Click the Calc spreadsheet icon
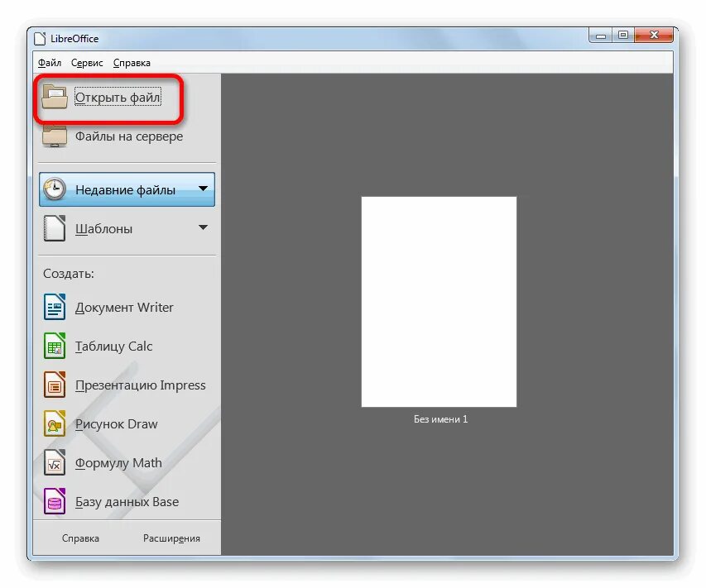This screenshot has height=588, width=706. (x=55, y=346)
